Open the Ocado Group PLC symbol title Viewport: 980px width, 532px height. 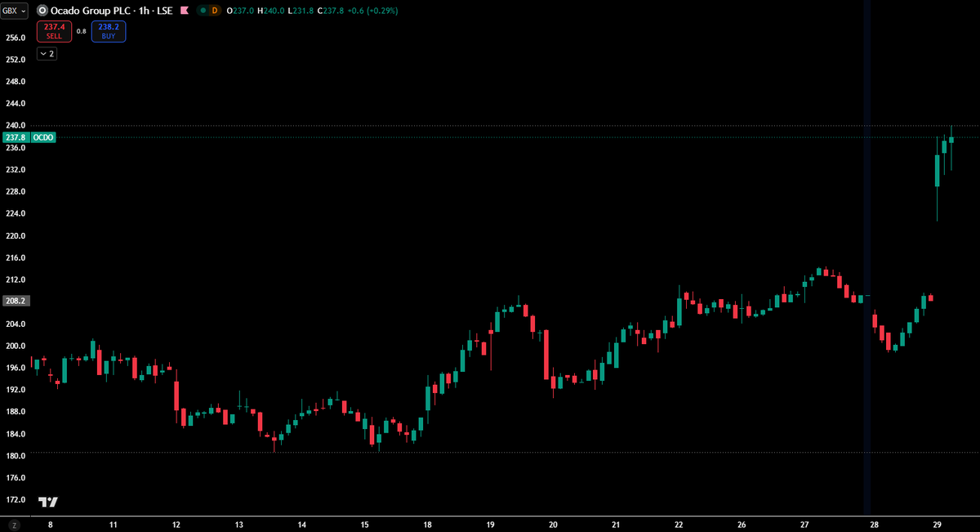[113, 11]
